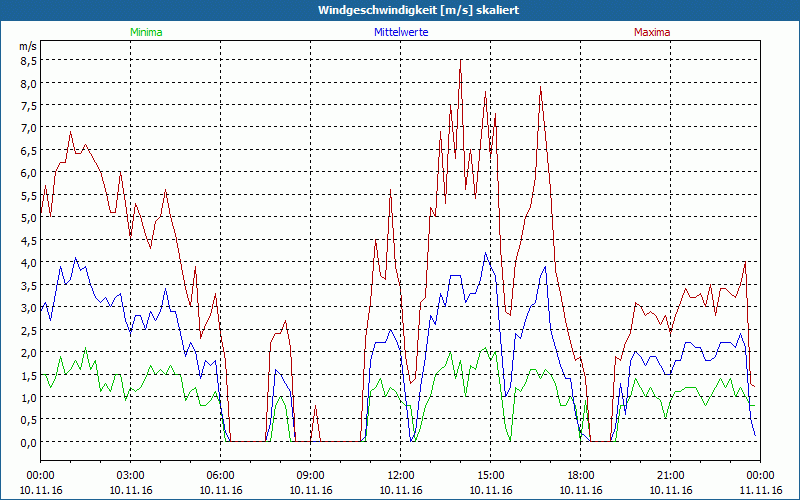Click the 8,0 y-axis value

[29, 83]
